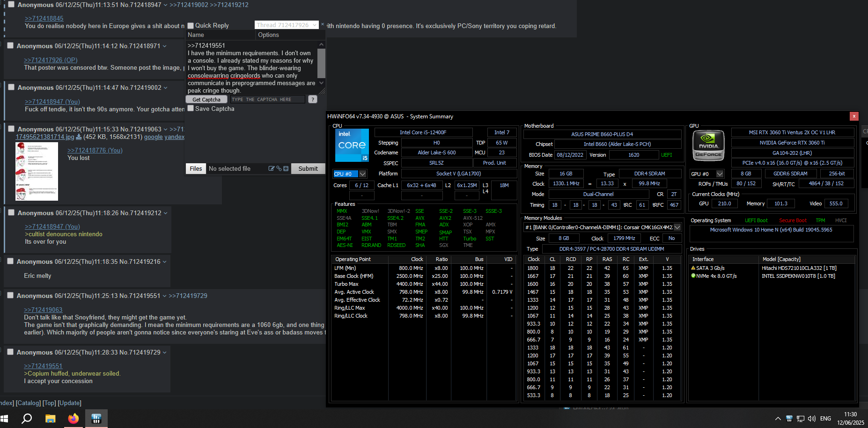Click into the Options field of Quick Reply
Viewport: 868px width, 428px height.
pos(290,35)
